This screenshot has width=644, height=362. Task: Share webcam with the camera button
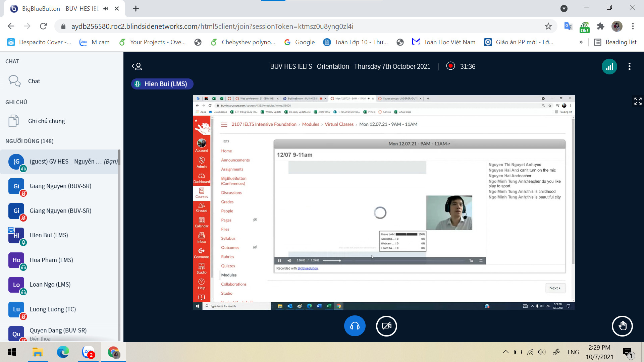[x=386, y=326]
